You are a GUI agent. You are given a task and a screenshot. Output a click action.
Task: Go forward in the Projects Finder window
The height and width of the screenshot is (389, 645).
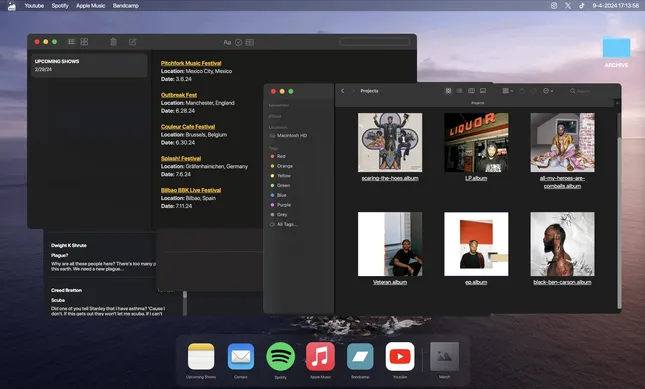point(353,91)
